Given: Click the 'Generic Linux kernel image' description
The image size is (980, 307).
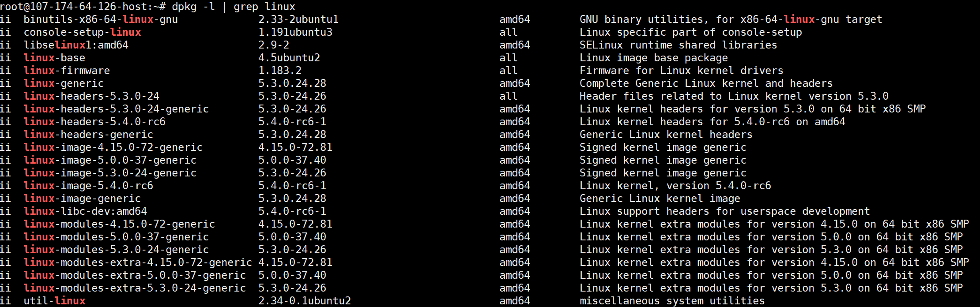Looking at the screenshot, I should coord(660,198).
